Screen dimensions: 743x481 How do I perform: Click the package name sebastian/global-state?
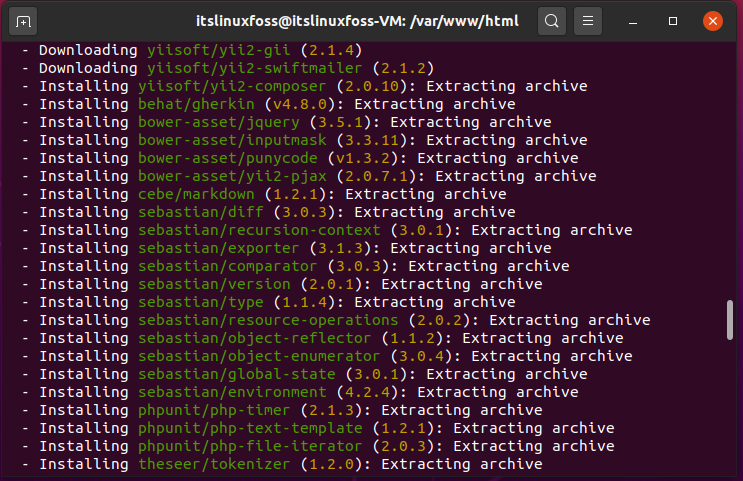coord(237,374)
